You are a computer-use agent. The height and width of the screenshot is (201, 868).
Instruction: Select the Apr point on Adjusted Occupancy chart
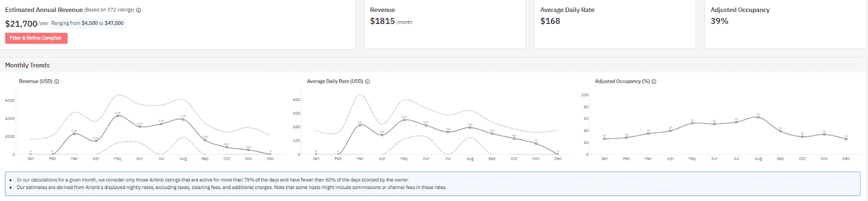click(670, 131)
